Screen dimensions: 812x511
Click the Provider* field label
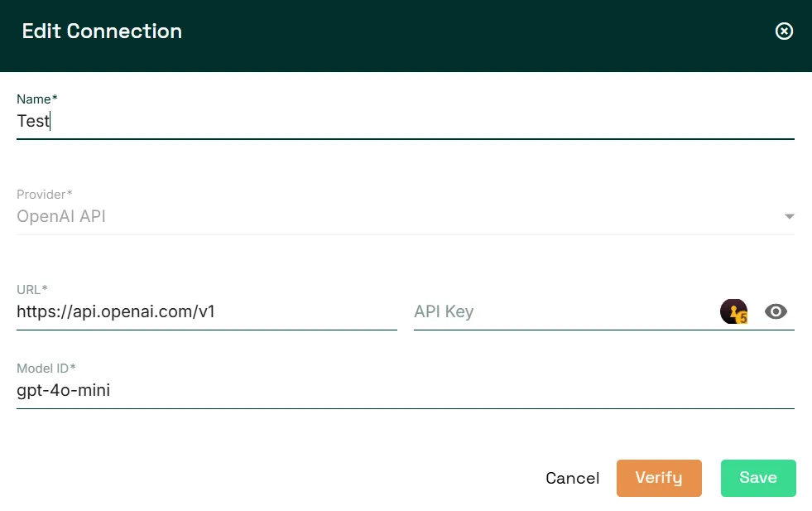[44, 195]
